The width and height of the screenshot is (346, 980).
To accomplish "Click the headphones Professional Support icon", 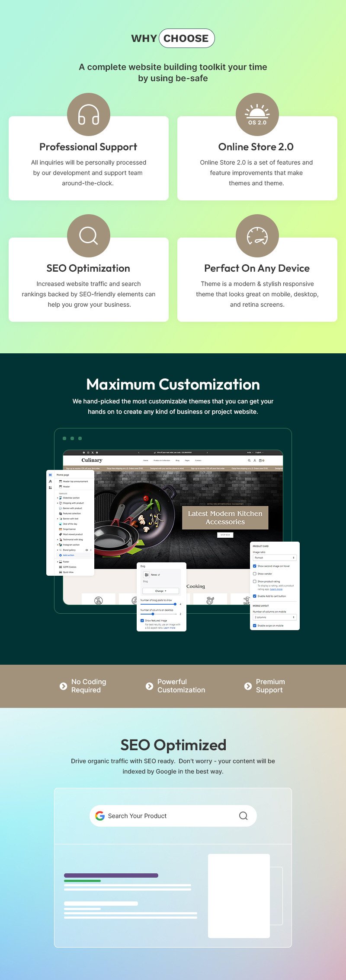I will [89, 114].
